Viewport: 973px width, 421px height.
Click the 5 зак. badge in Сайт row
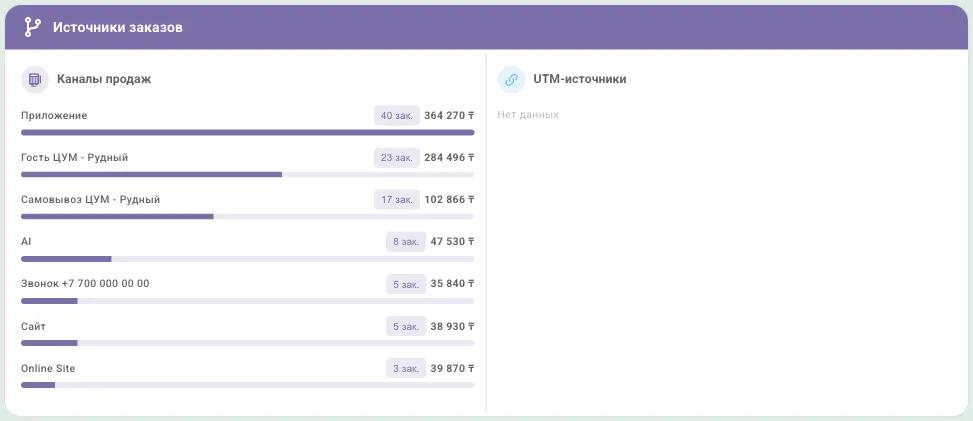[406, 326]
